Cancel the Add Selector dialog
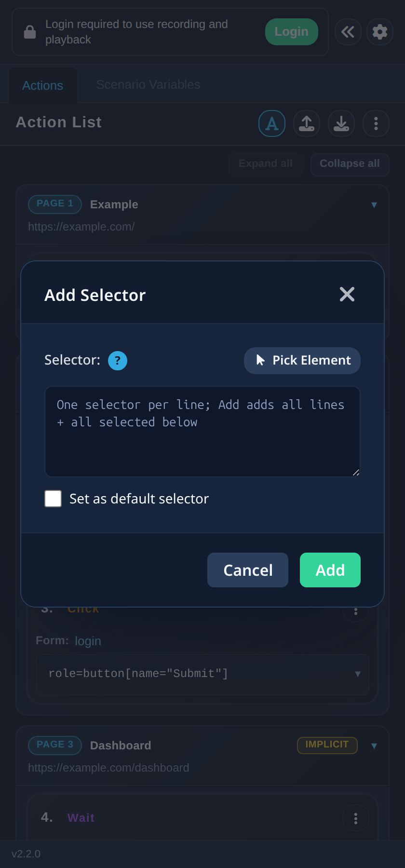The height and width of the screenshot is (868, 405). click(248, 570)
